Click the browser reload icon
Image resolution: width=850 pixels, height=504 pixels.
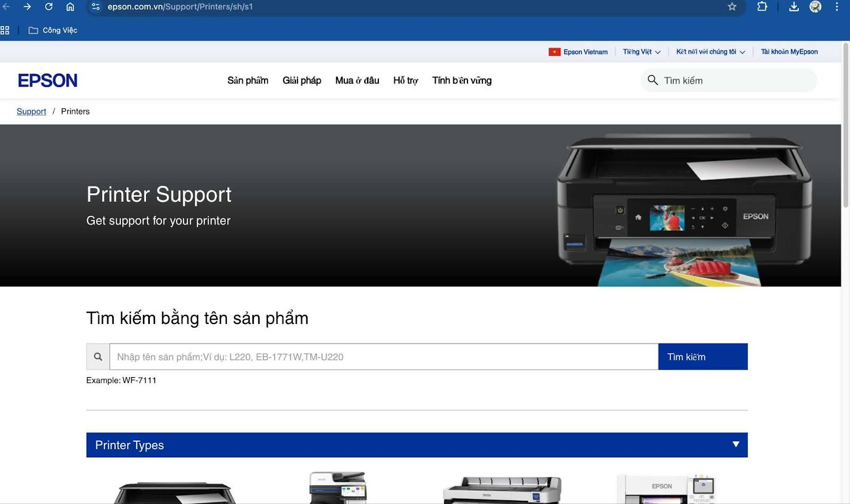49,7
